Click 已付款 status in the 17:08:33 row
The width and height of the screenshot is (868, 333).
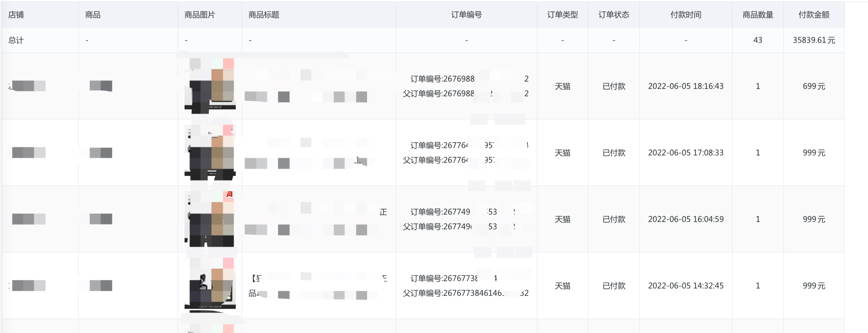pos(614,153)
